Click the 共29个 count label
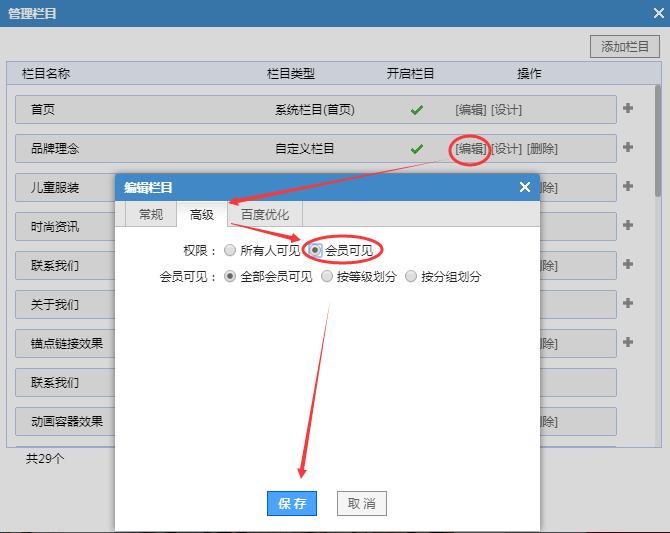Viewport: 670px width, 533px height. [x=45, y=459]
